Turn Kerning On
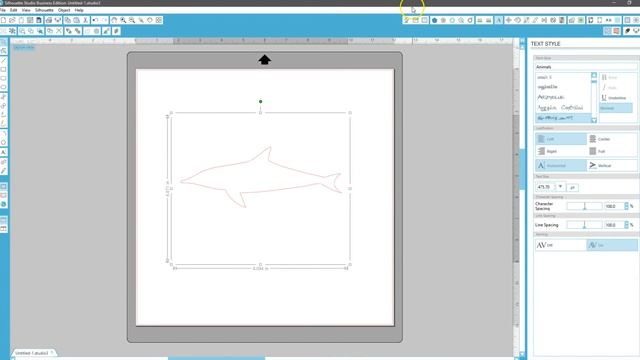The image size is (640, 360). [611, 245]
